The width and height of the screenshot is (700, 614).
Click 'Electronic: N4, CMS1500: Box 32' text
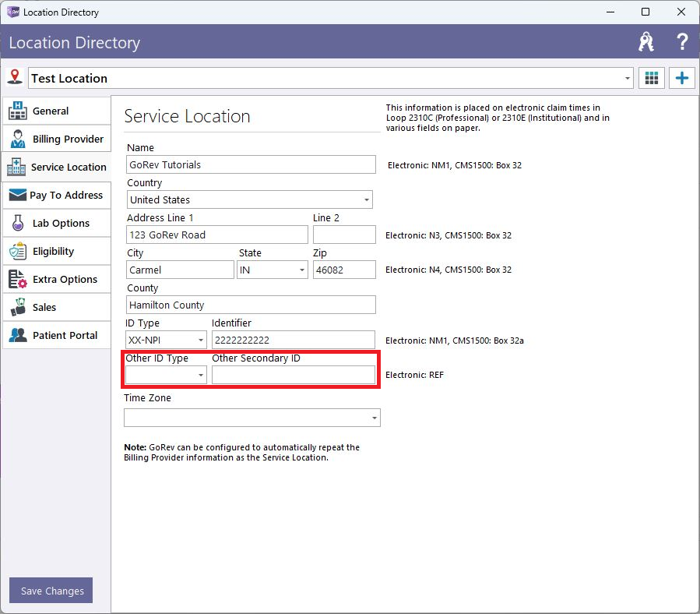(x=448, y=270)
